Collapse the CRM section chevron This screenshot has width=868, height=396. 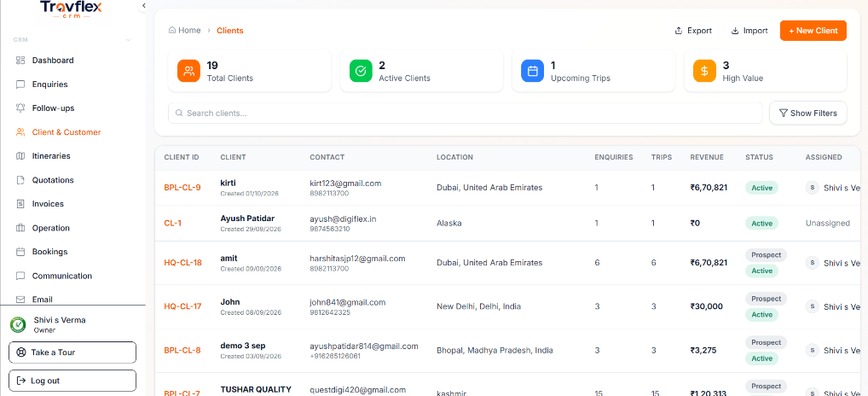[129, 40]
